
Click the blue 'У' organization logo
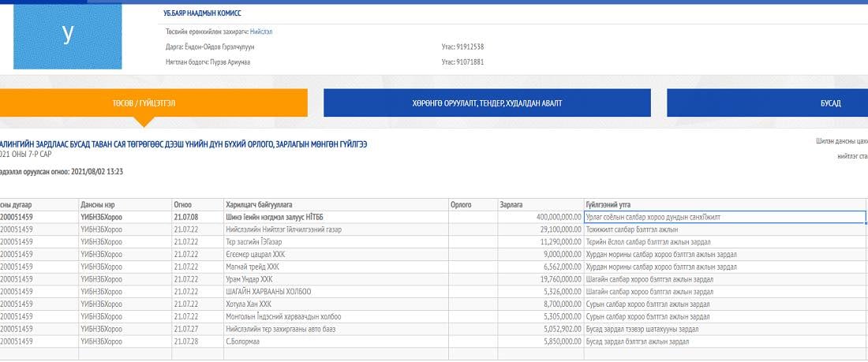click(68, 35)
